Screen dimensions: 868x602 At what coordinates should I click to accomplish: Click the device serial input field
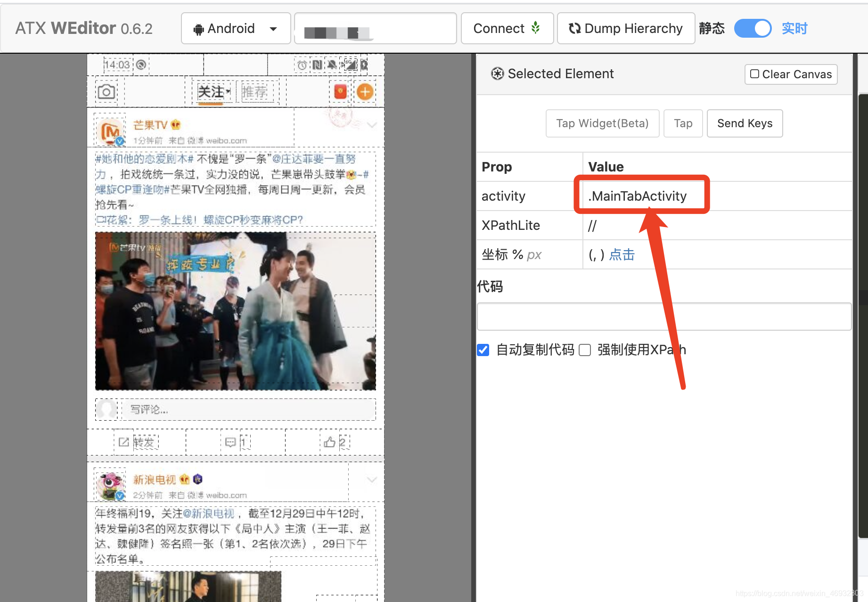[375, 28]
